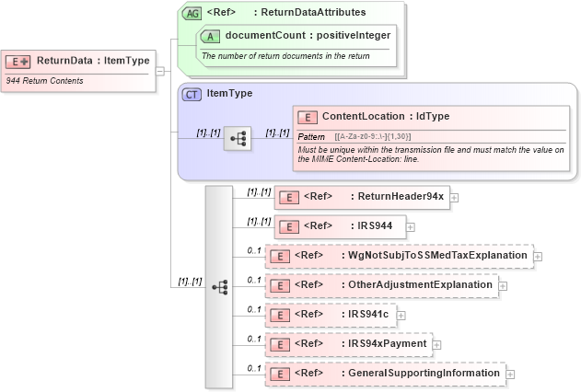This screenshot has width=581, height=392.
Task: Select the IRS944 reference name
Action: coord(375,225)
